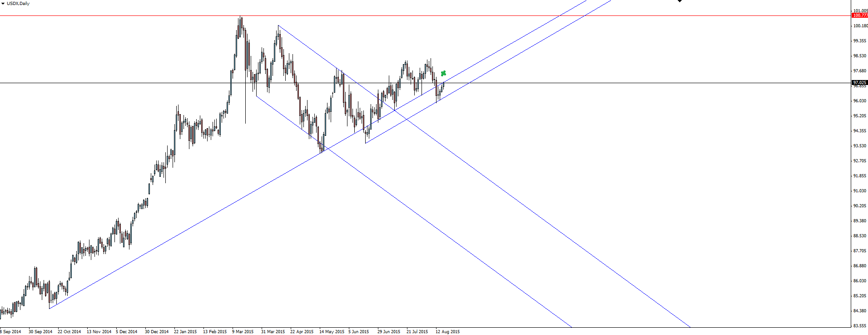
Task: Select the red horizontal resistance line
Action: [425, 16]
